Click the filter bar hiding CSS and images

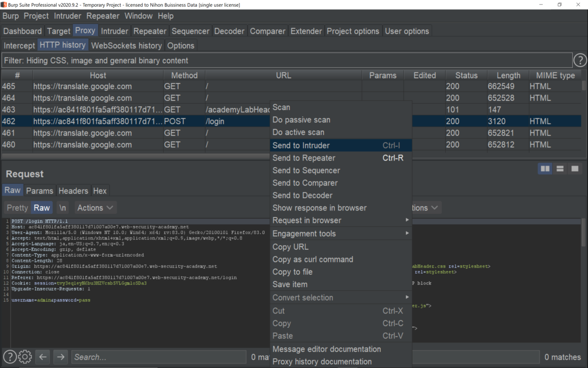[x=287, y=61]
